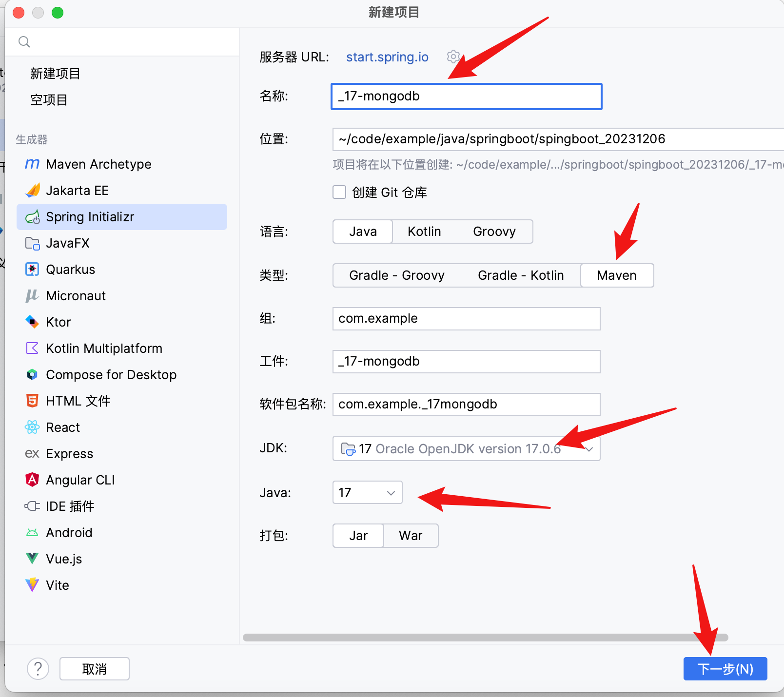Select Kotlin as the language

coord(424,232)
